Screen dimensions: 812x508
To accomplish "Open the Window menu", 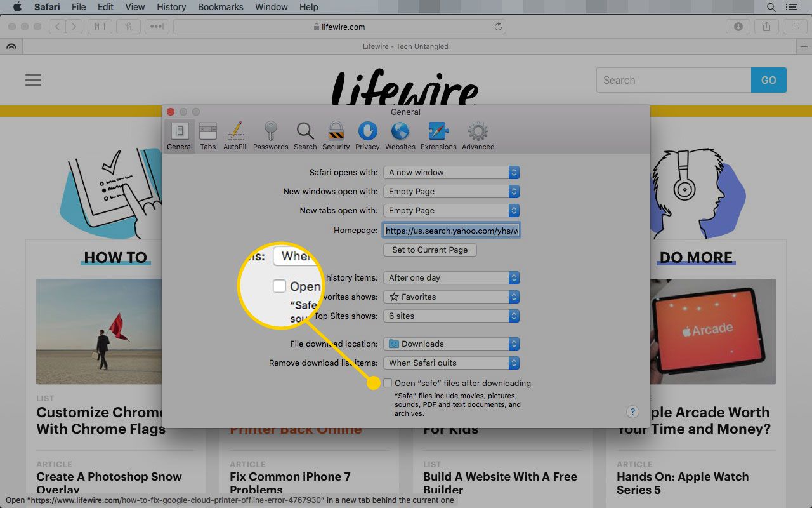I will click(x=272, y=7).
